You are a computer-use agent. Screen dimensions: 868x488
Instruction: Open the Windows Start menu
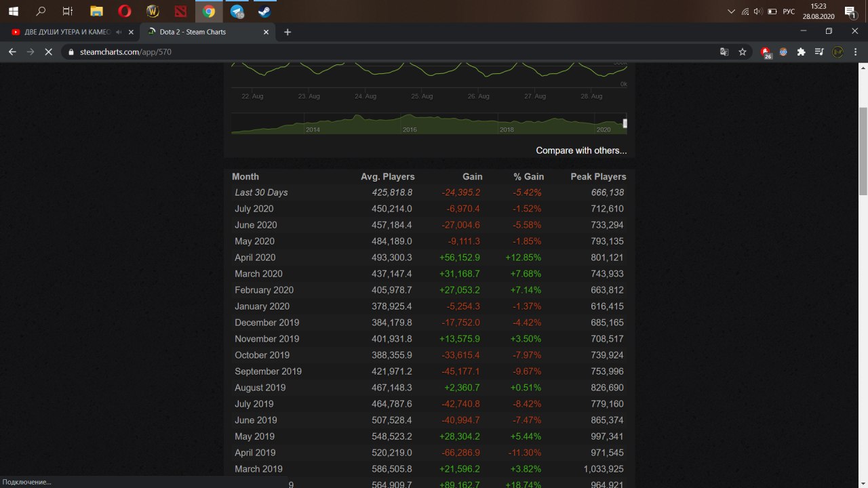[x=13, y=11]
